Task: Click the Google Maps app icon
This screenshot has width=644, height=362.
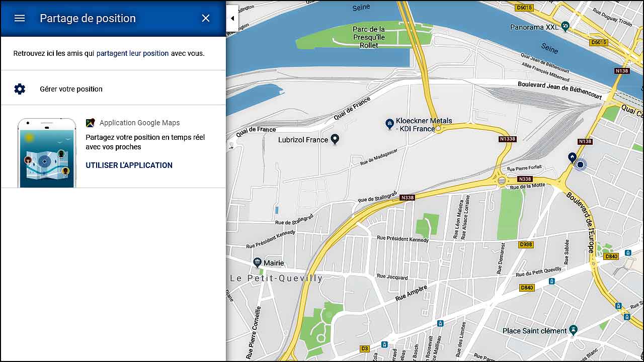Action: tap(90, 123)
